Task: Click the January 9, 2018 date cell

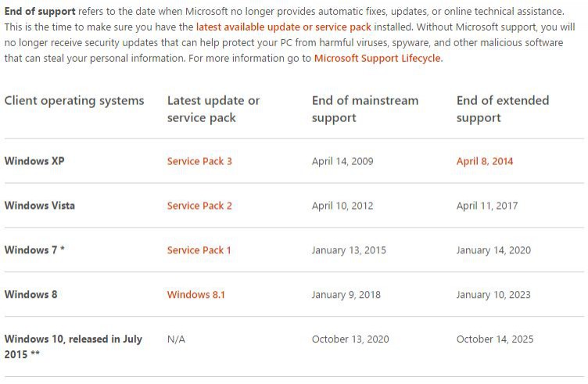Action: pos(346,295)
